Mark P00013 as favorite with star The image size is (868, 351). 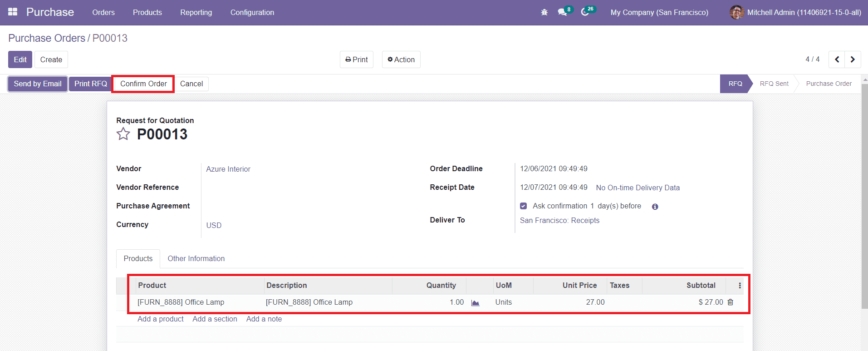pos(123,134)
